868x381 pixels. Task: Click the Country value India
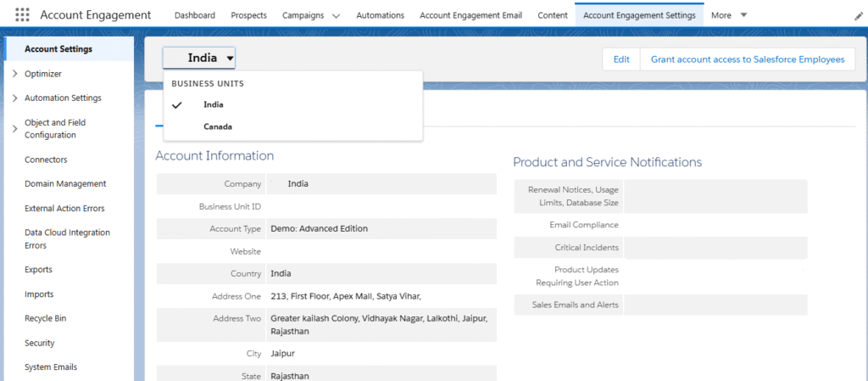pos(281,273)
